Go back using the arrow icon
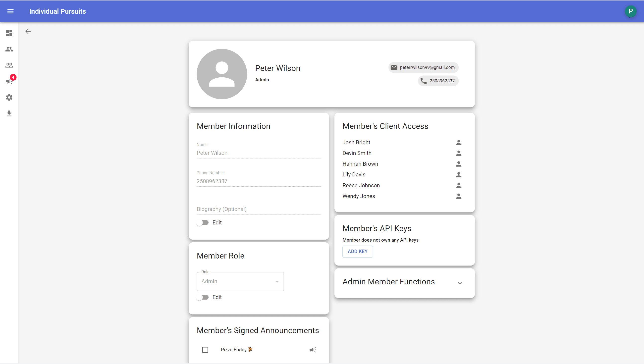This screenshot has height=364, width=644. [28, 32]
